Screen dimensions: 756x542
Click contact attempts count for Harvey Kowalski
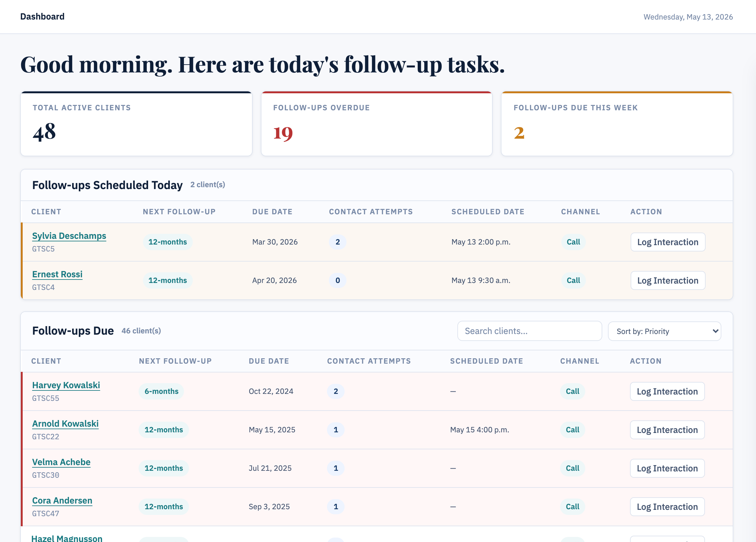point(336,391)
